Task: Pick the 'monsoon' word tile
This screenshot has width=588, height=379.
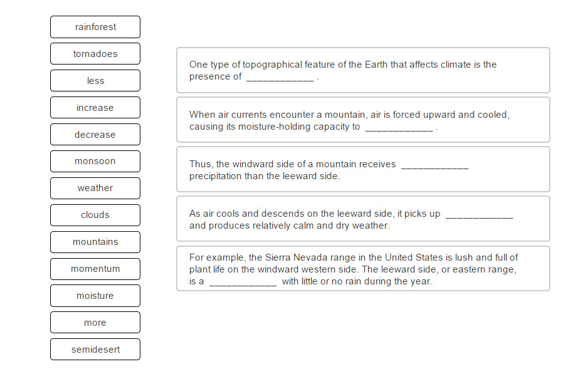Action: [95, 161]
